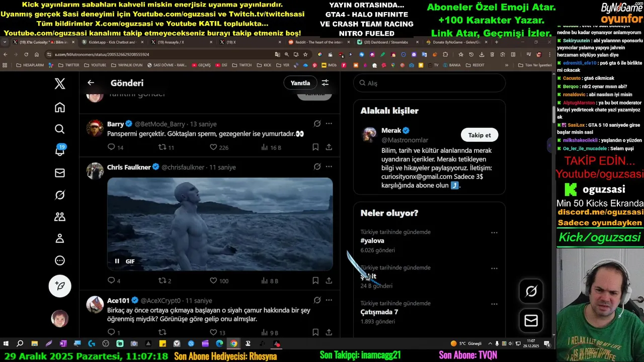Open Messages envelope in left sidebar
Image resolution: width=644 pixels, height=362 pixels.
pyautogui.click(x=60, y=173)
